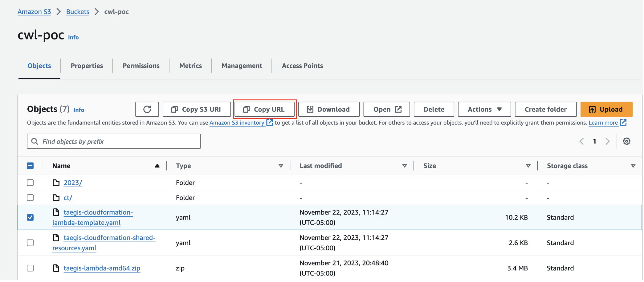This screenshot has width=644, height=282.
Task: Click the Last modified column header label
Action: [x=320, y=166]
